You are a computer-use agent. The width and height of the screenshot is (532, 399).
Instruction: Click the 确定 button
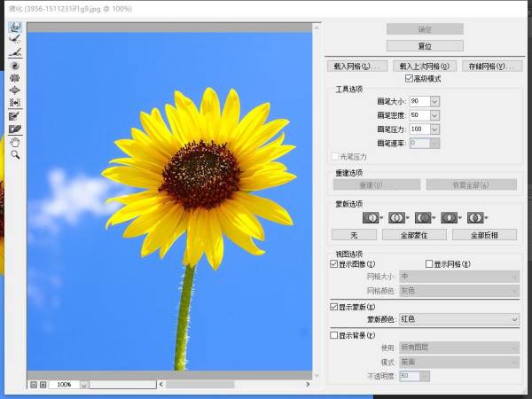click(x=425, y=29)
